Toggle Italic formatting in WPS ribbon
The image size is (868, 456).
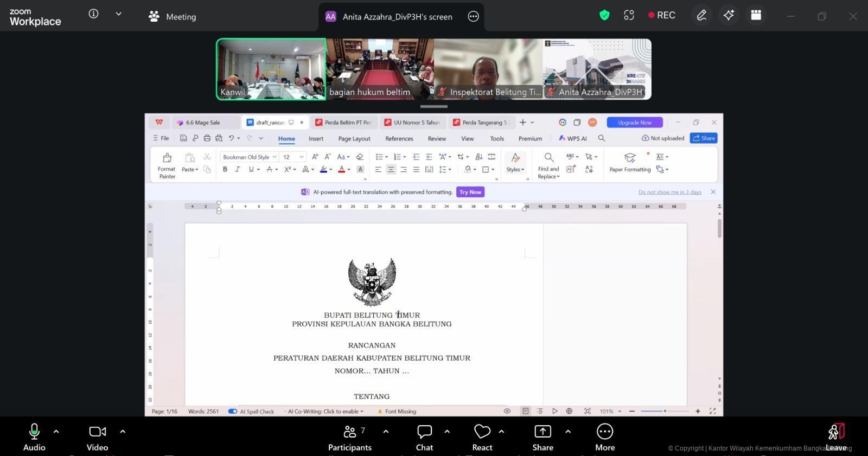[237, 169]
